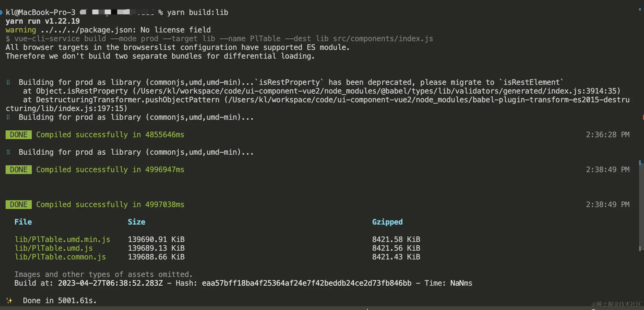Image resolution: width=644 pixels, height=310 pixels.
Task: Click the 2:36:28 PM timestamp
Action: 608,135
